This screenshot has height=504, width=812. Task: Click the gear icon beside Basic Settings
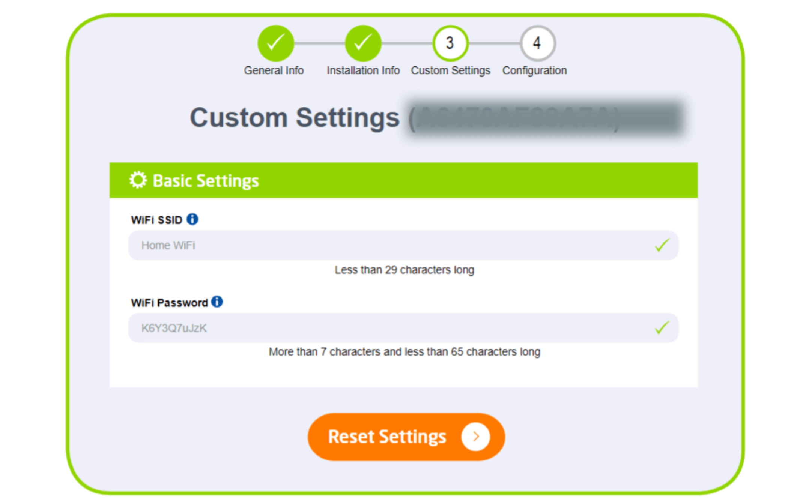pyautogui.click(x=138, y=180)
